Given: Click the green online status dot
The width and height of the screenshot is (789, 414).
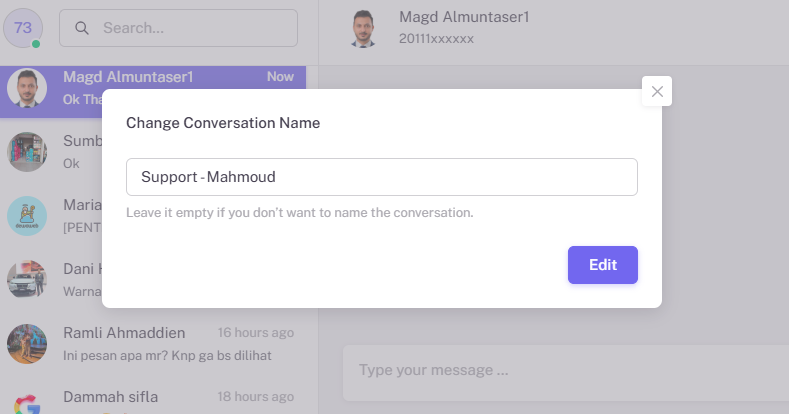Looking at the screenshot, I should point(36,44).
